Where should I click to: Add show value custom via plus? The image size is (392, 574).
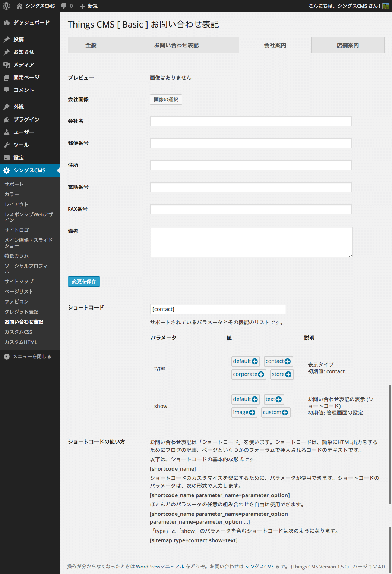(285, 413)
